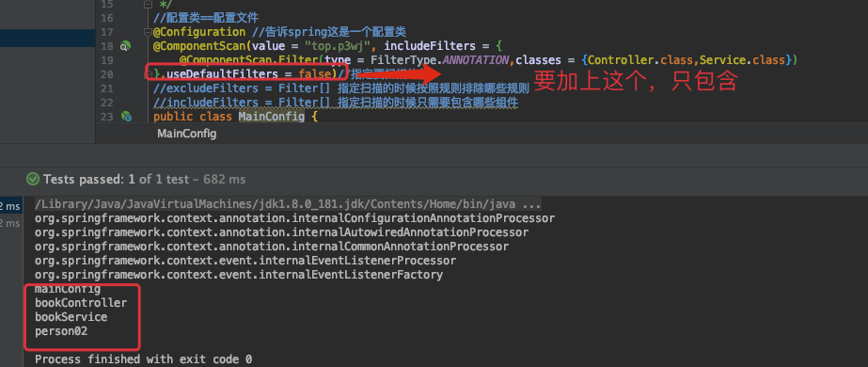Click the internalCommonAnnotationProcessor console line
The height and width of the screenshot is (367, 868).
[272, 247]
